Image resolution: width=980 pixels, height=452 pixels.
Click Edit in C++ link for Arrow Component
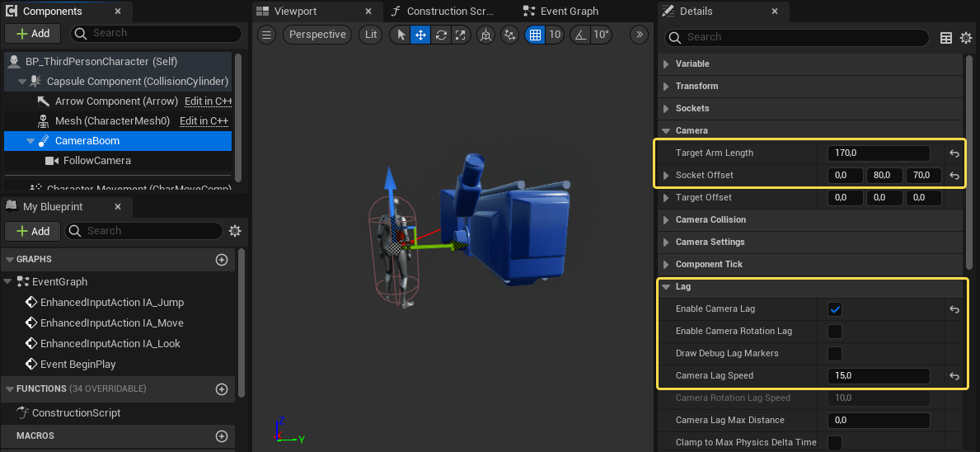209,101
